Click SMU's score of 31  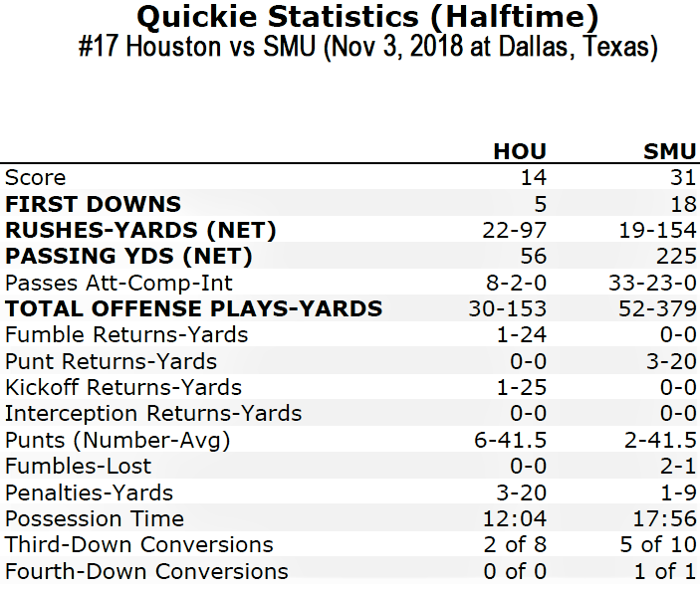coord(683,177)
